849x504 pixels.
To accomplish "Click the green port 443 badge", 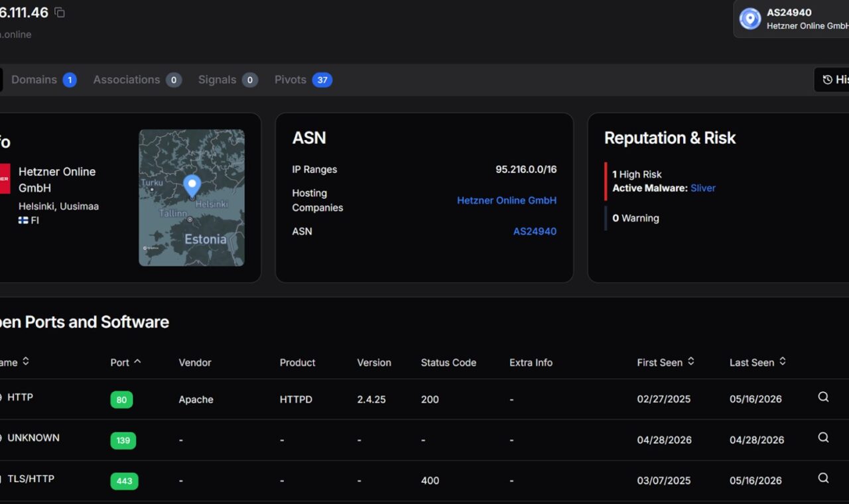I will pyautogui.click(x=124, y=481).
